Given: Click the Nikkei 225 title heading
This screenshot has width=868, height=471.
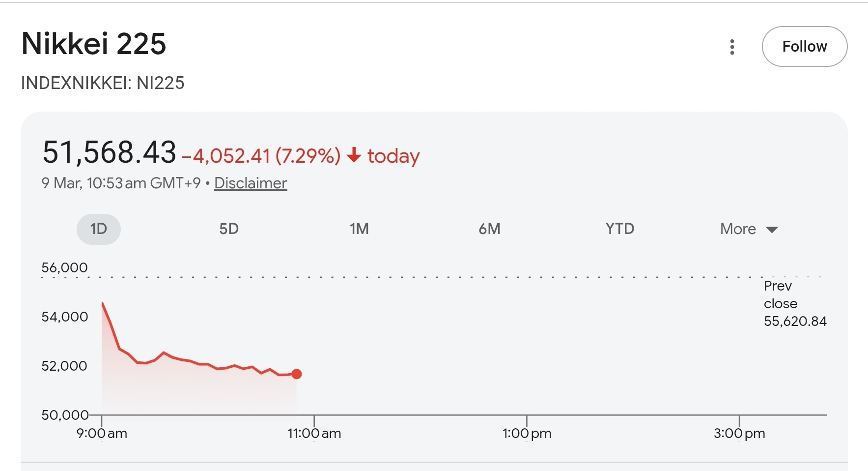Looking at the screenshot, I should [94, 44].
